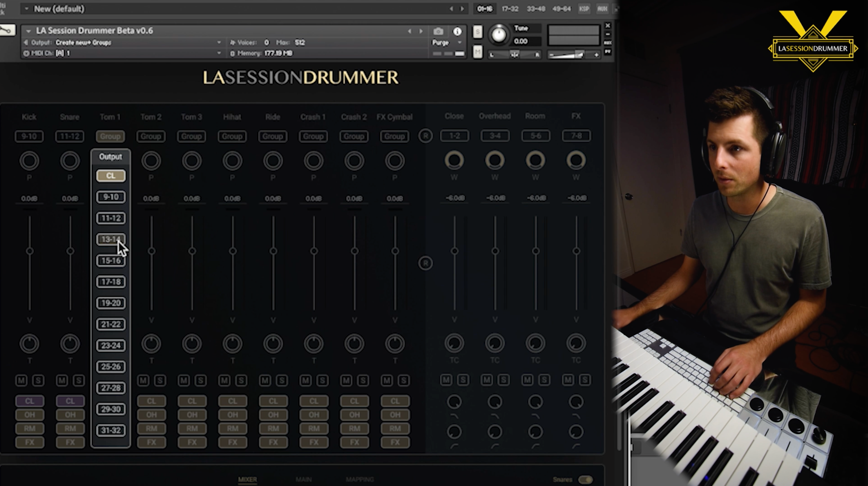Click the FX Cymbal pan knob
The height and width of the screenshot is (486, 868).
pos(395,161)
